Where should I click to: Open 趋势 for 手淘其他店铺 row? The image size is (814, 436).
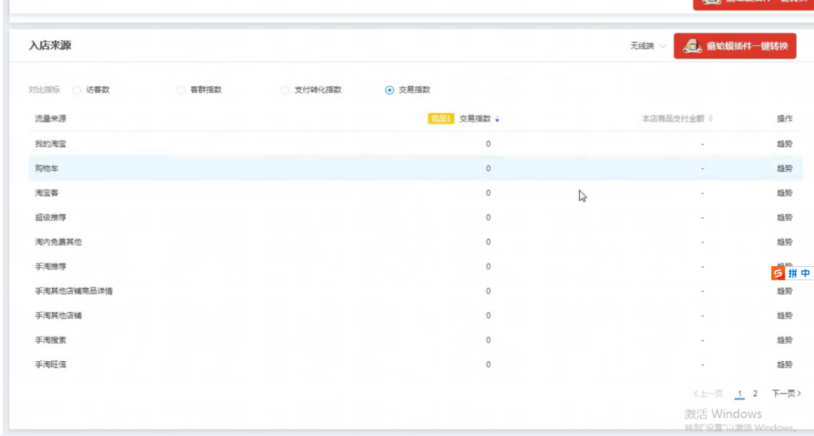(784, 316)
